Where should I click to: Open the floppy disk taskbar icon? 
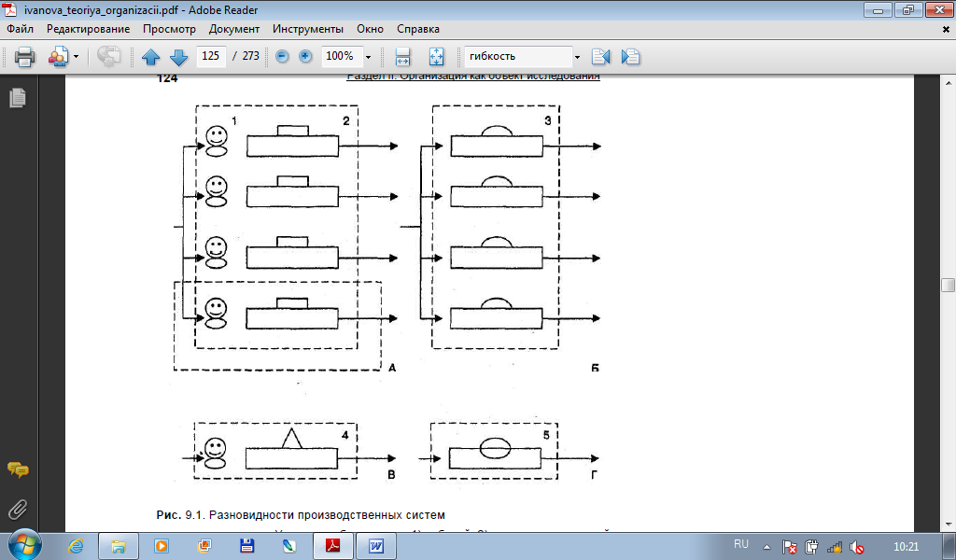246,546
